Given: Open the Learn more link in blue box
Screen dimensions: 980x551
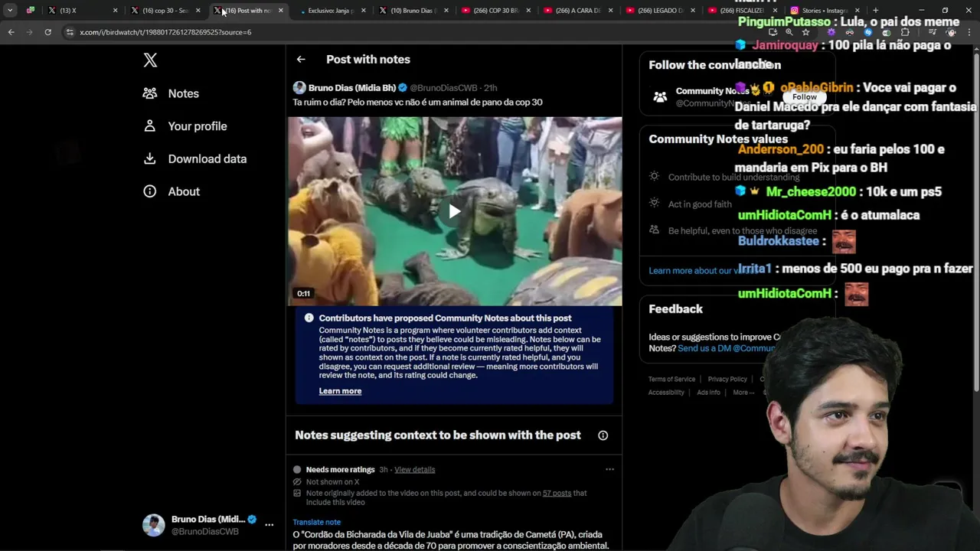Looking at the screenshot, I should coord(340,391).
